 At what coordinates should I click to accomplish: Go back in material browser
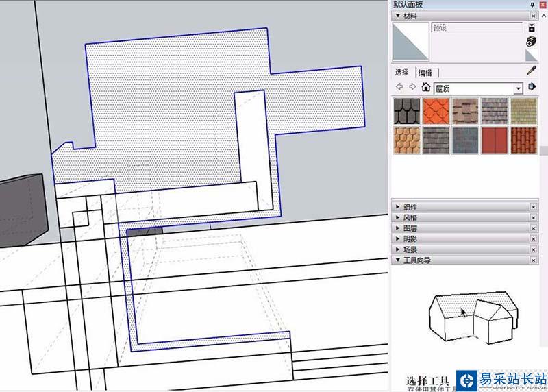[x=399, y=86]
